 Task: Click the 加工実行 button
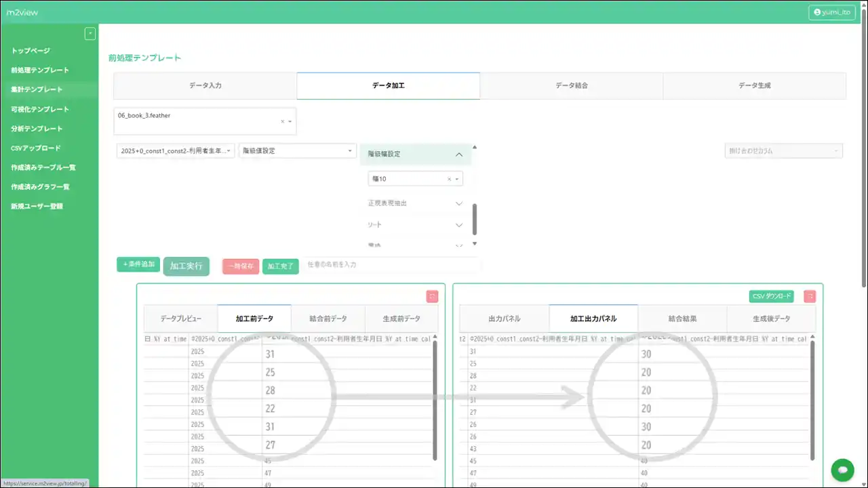[186, 266]
